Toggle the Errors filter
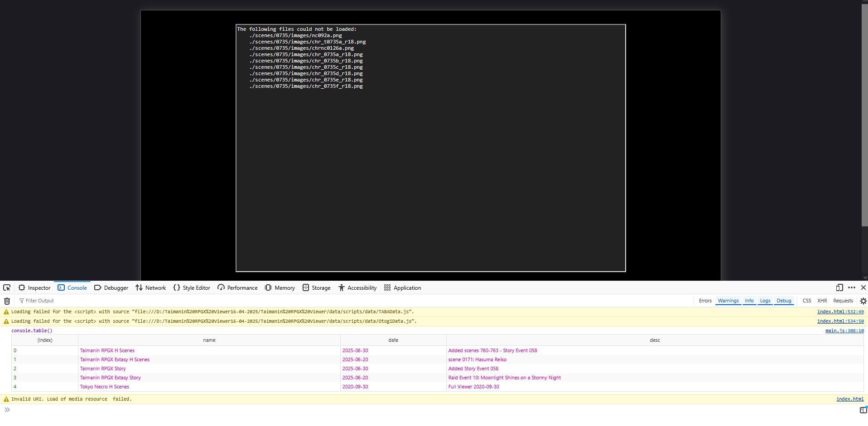 705,301
